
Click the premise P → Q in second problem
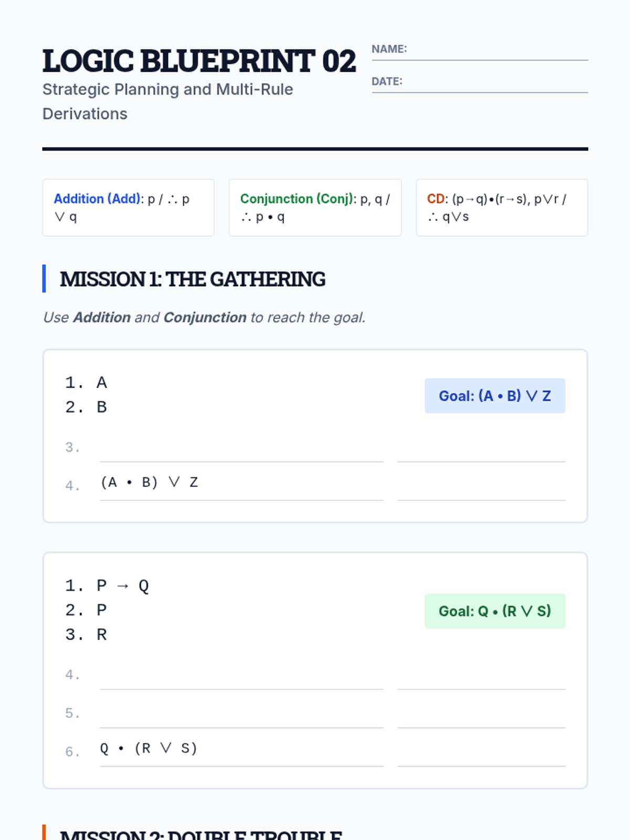pyautogui.click(x=123, y=586)
